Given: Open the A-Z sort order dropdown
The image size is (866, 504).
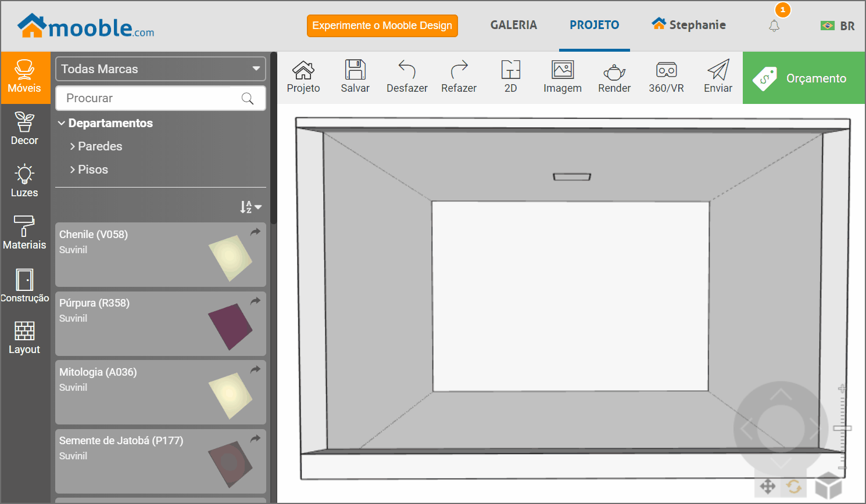Looking at the screenshot, I should 251,207.
